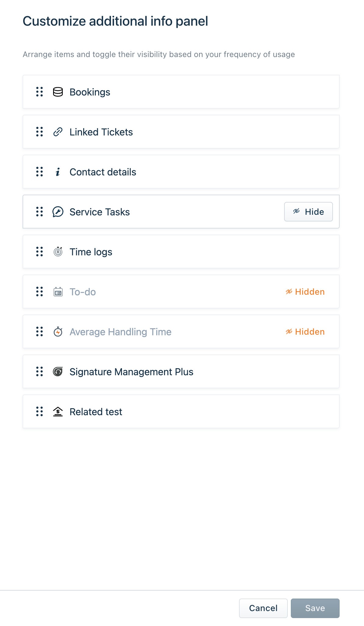Click the To-do calendar icon
Image resolution: width=364 pixels, height=626 pixels.
pyautogui.click(x=58, y=292)
